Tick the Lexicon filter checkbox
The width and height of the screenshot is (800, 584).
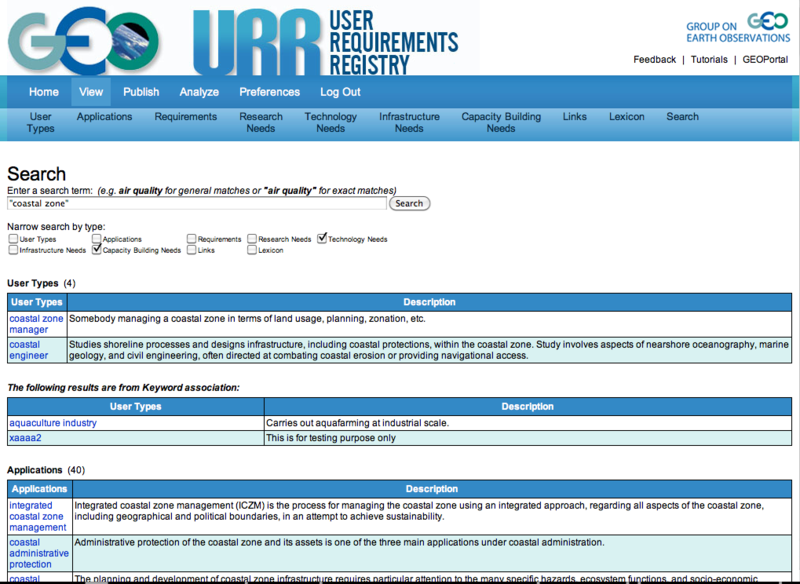[x=252, y=250]
